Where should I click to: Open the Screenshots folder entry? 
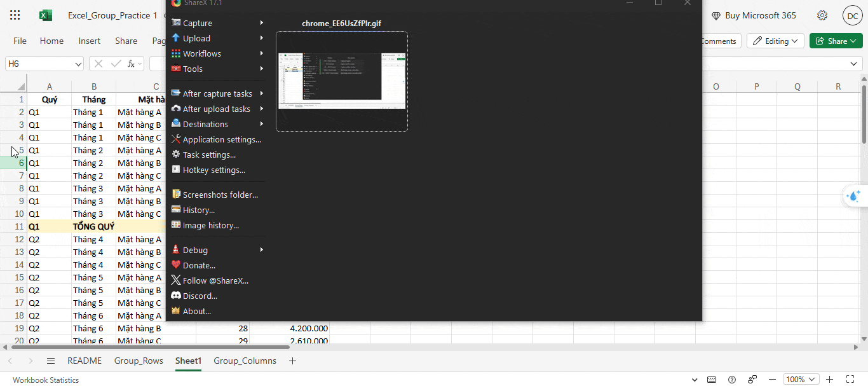(218, 195)
